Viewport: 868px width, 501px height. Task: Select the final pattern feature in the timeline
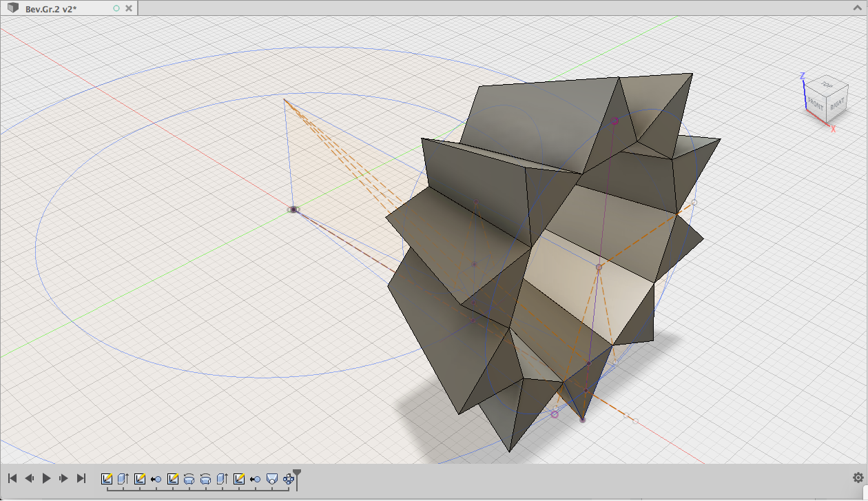click(289, 478)
